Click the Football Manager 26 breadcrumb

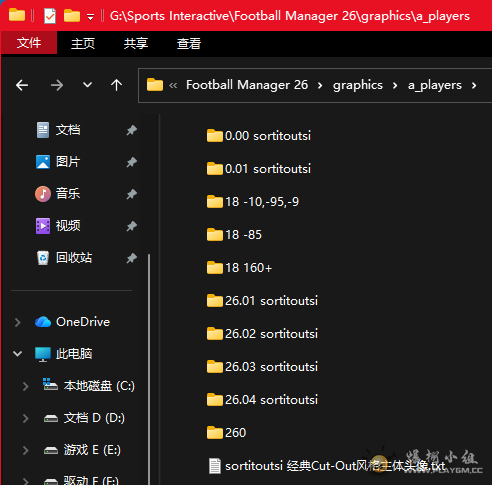tap(247, 85)
